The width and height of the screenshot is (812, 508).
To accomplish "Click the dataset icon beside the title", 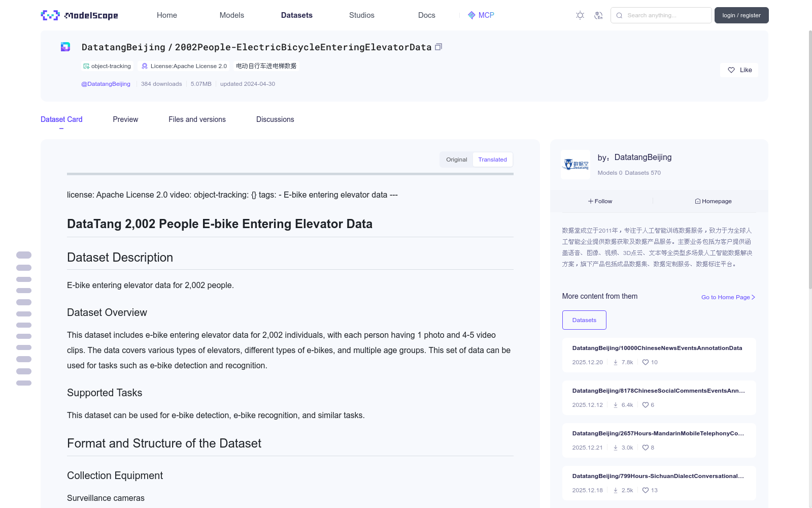I will coord(65,47).
